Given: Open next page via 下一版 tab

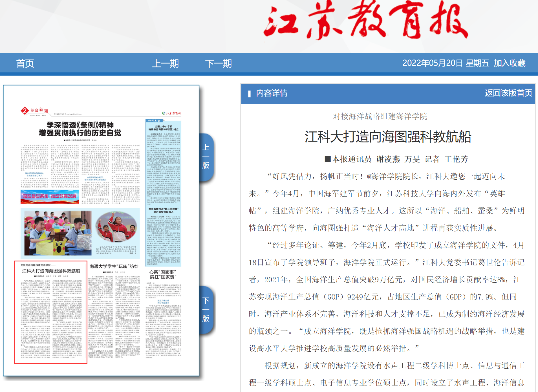Looking at the screenshot, I should pos(206,309).
